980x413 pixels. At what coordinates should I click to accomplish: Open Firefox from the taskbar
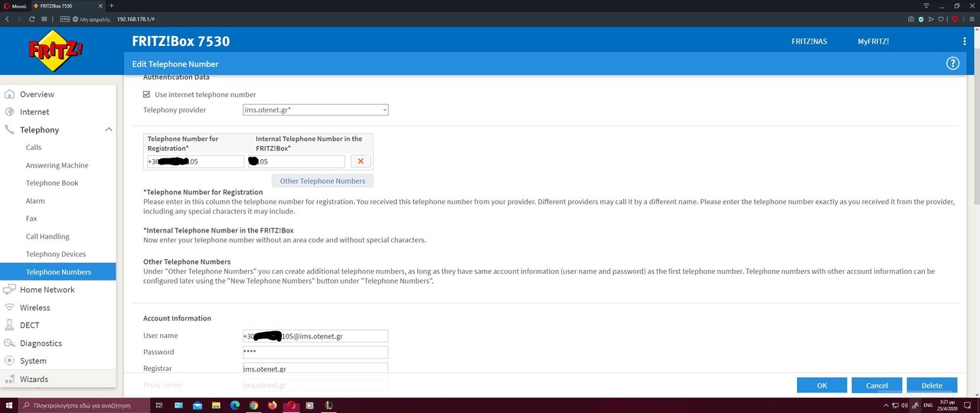point(273,405)
